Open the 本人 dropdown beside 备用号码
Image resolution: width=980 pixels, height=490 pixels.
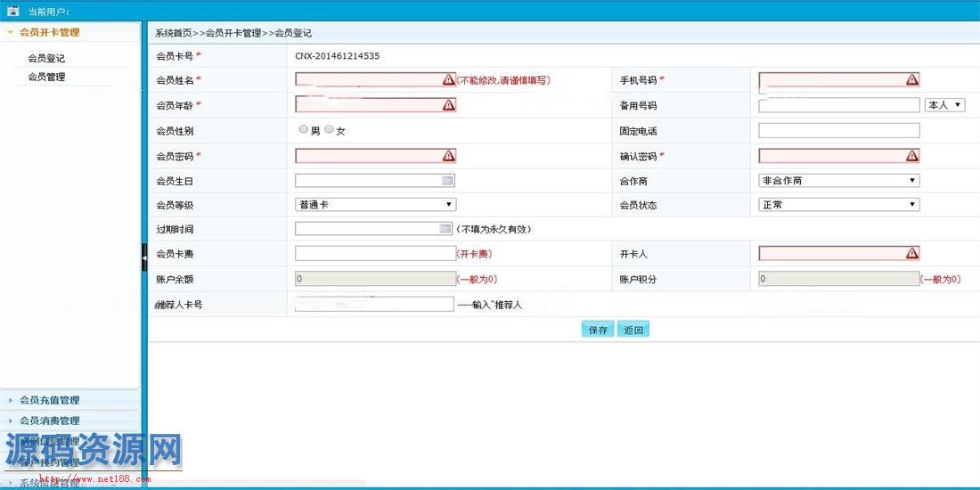[944, 105]
